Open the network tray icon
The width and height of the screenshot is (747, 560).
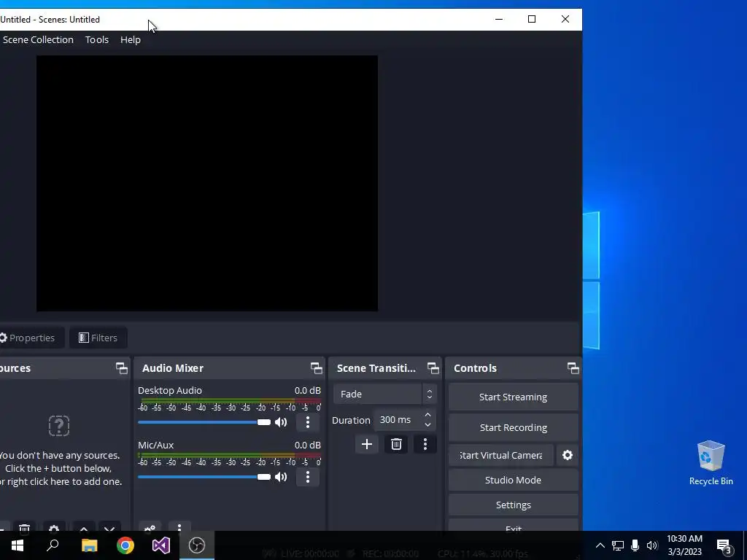point(618,545)
